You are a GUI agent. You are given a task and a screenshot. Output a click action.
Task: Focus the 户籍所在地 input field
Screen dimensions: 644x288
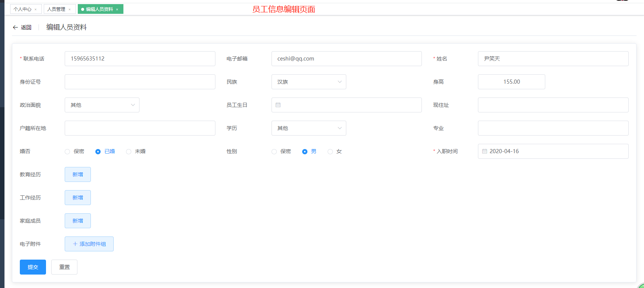click(140, 128)
